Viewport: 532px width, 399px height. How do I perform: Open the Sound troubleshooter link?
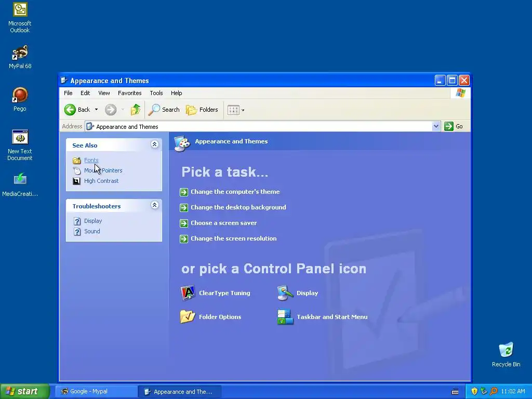(x=92, y=231)
